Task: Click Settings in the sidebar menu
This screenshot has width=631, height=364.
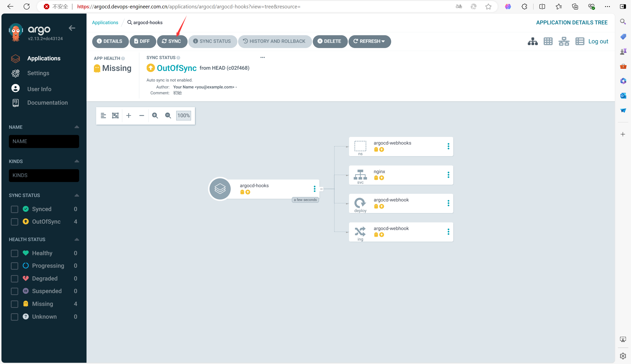Action: tap(38, 73)
